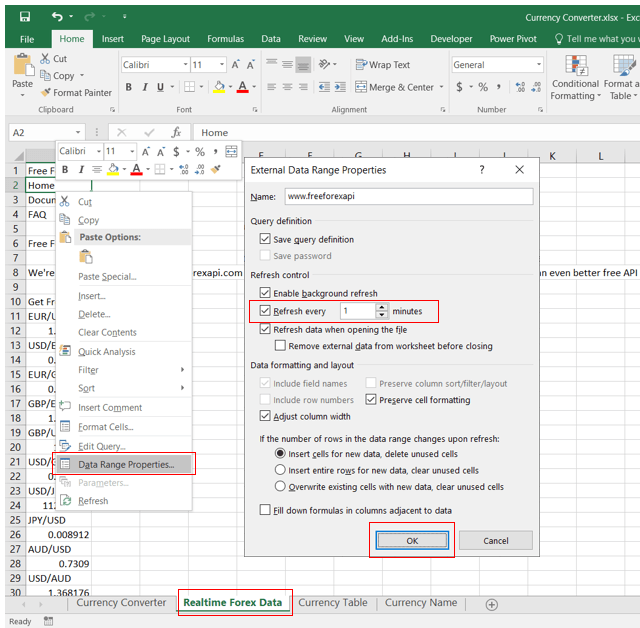Screen dimensions: 640x628
Task: Click the Increase Indent icon
Action: pyautogui.click(x=340, y=87)
